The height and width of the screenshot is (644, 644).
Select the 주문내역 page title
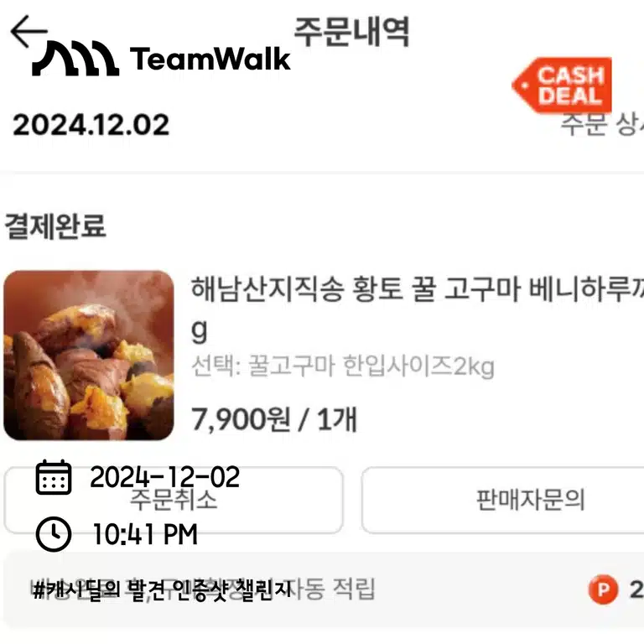tap(352, 32)
